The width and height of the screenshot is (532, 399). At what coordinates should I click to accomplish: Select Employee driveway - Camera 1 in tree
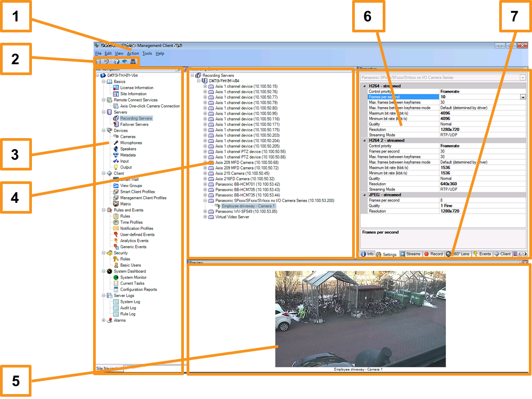pyautogui.click(x=248, y=206)
